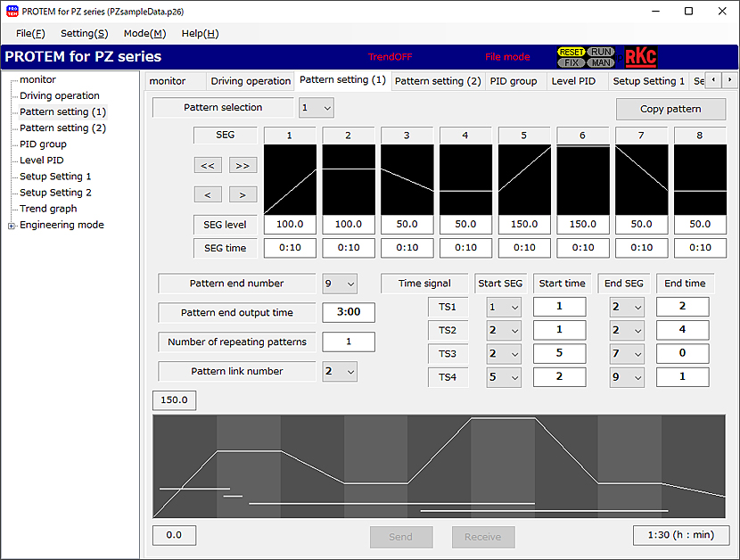
Task: Click the Receive button
Action: (x=483, y=537)
